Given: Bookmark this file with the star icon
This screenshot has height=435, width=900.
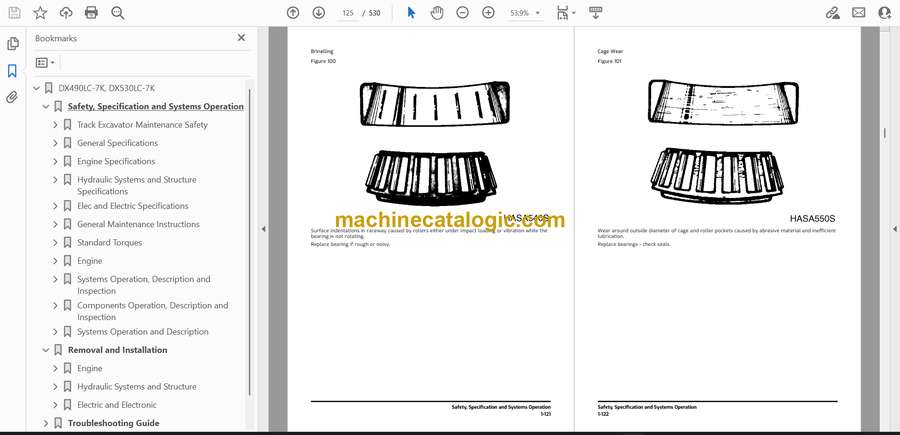Looking at the screenshot, I should pos(40,13).
